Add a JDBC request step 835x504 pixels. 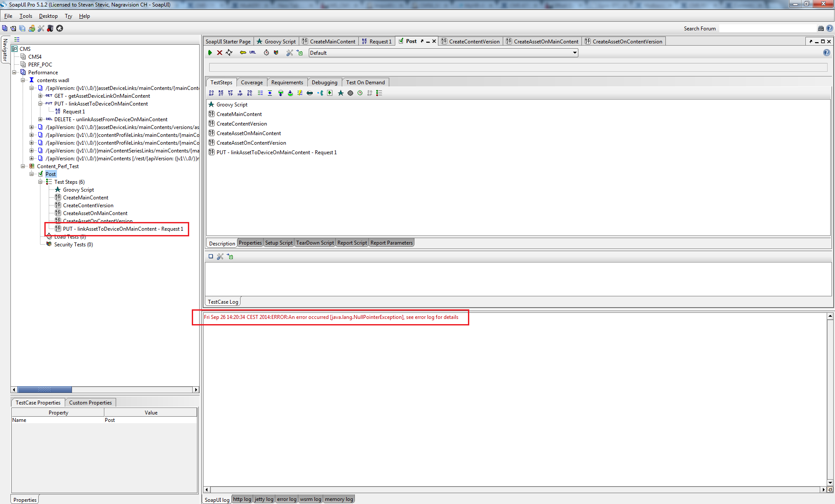pyautogui.click(x=250, y=93)
